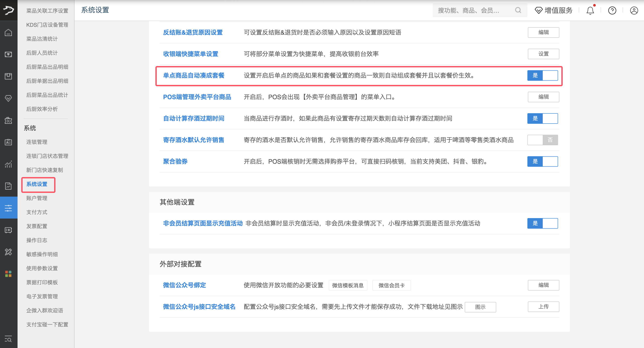
Task: Open 收银端快捷菜单设置 link
Action: pos(190,54)
